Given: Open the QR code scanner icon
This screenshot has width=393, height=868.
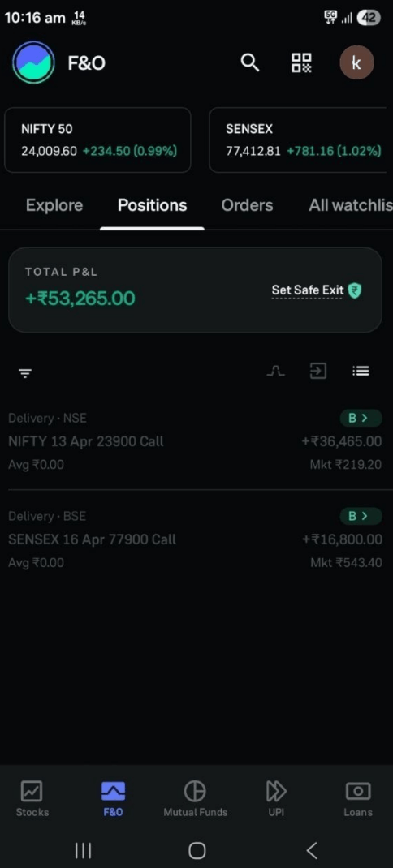Looking at the screenshot, I should pyautogui.click(x=301, y=62).
